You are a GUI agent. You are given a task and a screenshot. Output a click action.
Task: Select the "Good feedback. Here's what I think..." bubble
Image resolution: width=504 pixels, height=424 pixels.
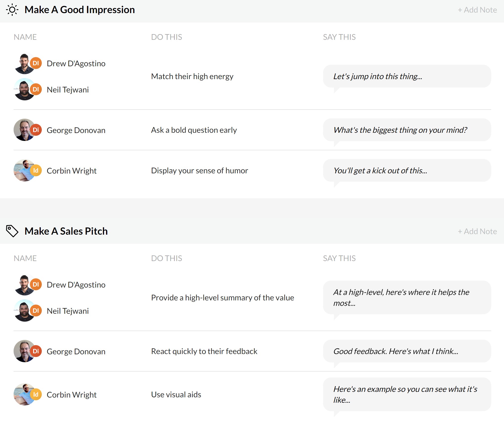407,351
